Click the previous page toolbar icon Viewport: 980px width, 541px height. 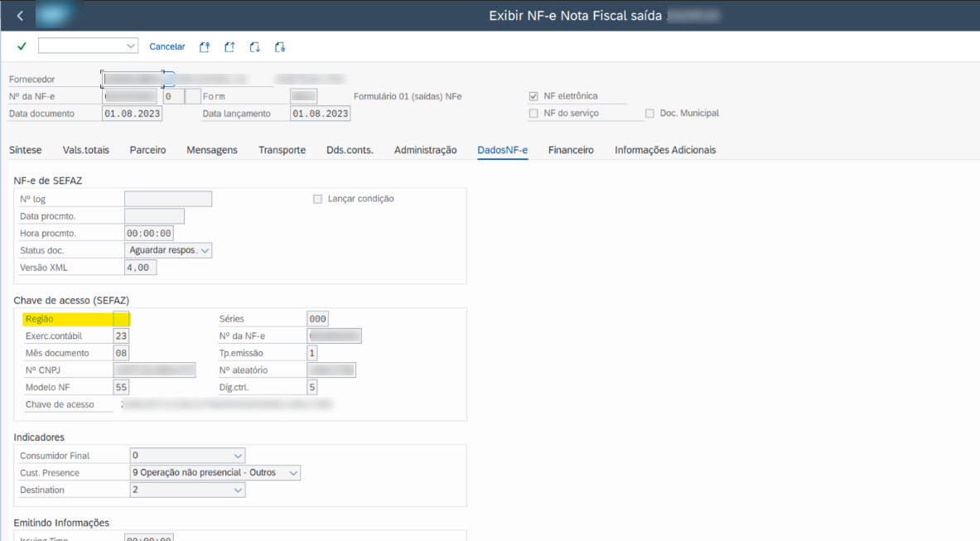point(230,47)
